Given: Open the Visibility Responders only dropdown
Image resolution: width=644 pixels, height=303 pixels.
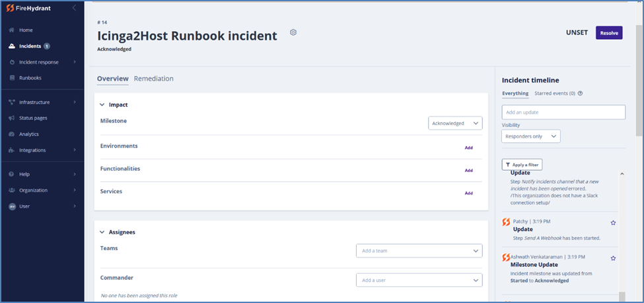Looking at the screenshot, I should [x=531, y=136].
